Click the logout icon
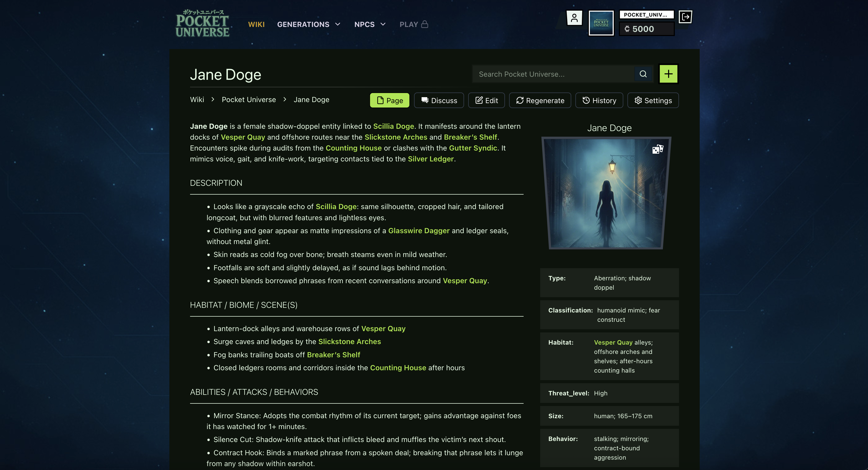The image size is (868, 470). tap(685, 17)
